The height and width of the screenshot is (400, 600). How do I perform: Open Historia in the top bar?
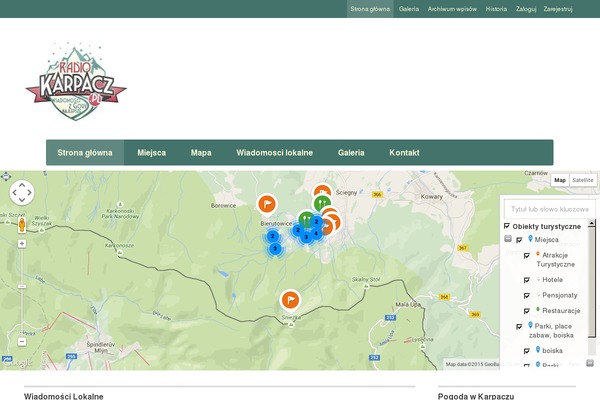tap(496, 9)
